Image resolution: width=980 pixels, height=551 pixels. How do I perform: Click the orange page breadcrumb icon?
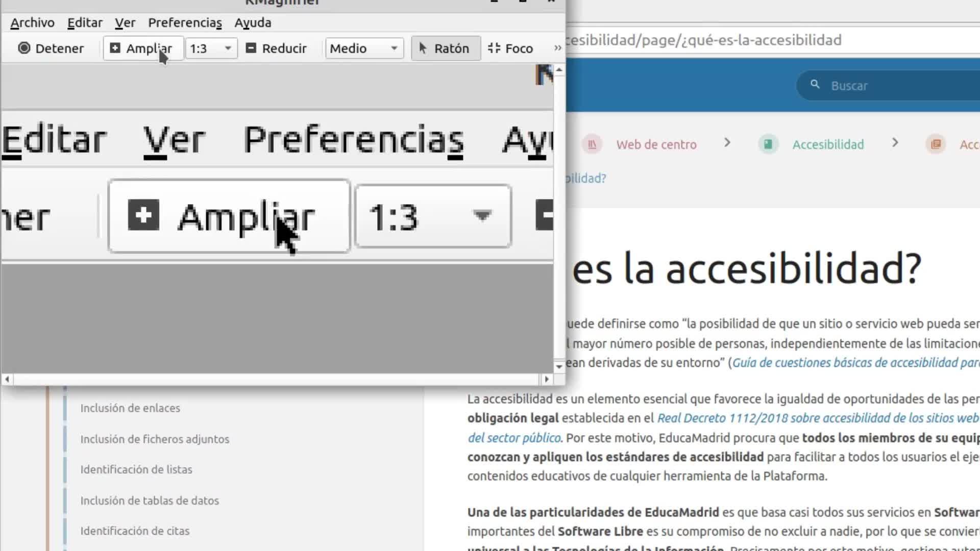coord(936,144)
